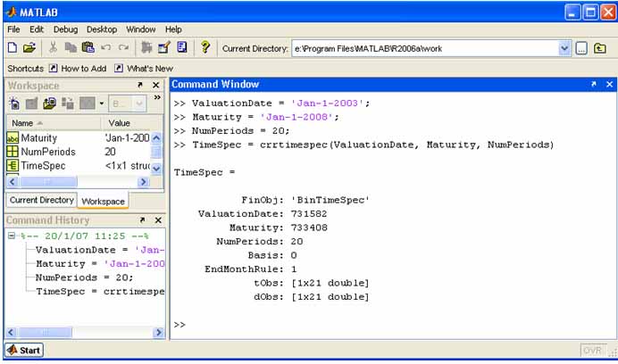618x364 pixels.
Task: Click the FinObj 'BinTimeSpec' output value
Action: [330, 200]
